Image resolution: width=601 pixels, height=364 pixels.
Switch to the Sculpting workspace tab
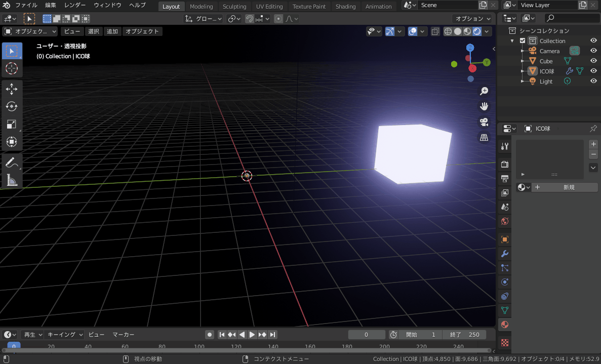234,7
